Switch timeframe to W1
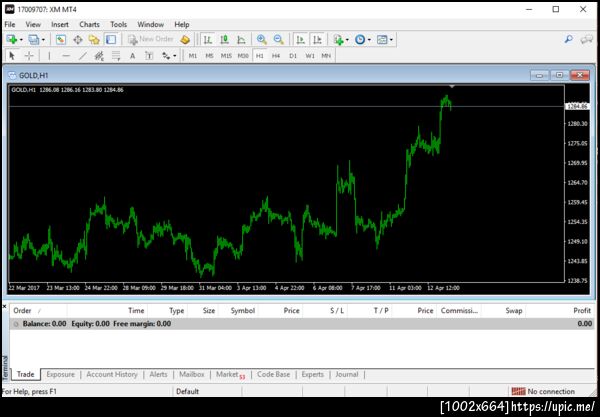 [x=310, y=56]
